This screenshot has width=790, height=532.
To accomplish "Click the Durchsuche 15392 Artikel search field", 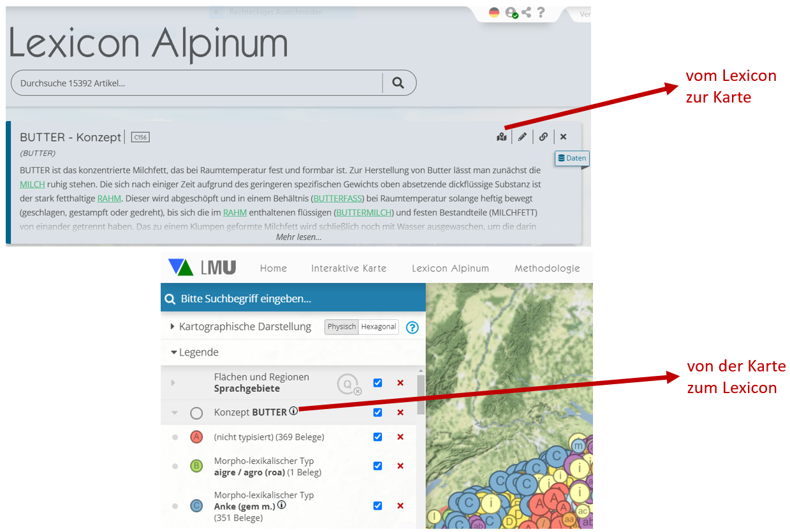I will [x=198, y=83].
